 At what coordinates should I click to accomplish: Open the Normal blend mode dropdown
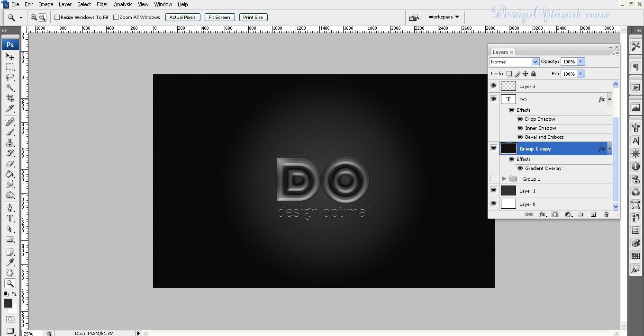tap(514, 62)
